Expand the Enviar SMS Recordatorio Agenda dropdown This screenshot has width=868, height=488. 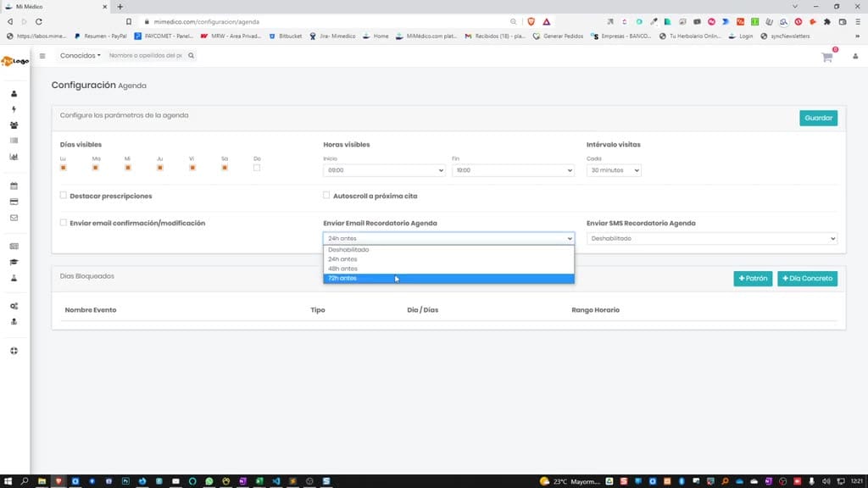tap(712, 238)
